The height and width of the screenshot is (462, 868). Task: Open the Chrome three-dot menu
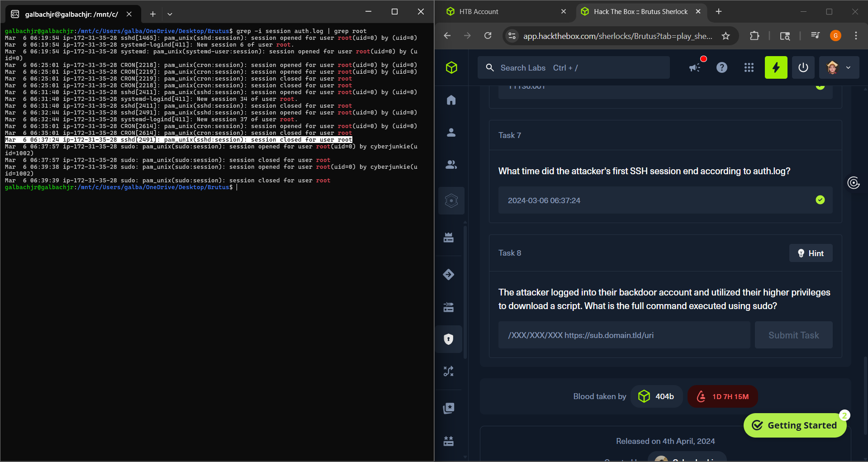[x=856, y=36]
